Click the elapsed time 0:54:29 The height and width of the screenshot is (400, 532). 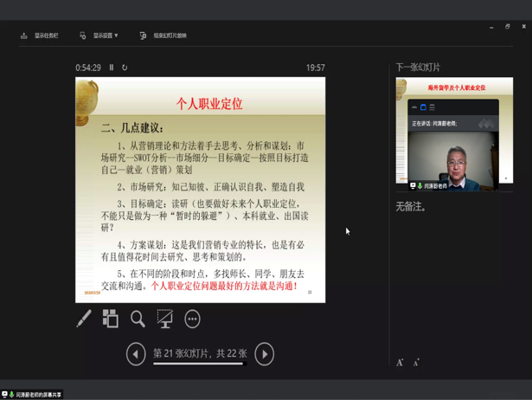(x=88, y=68)
